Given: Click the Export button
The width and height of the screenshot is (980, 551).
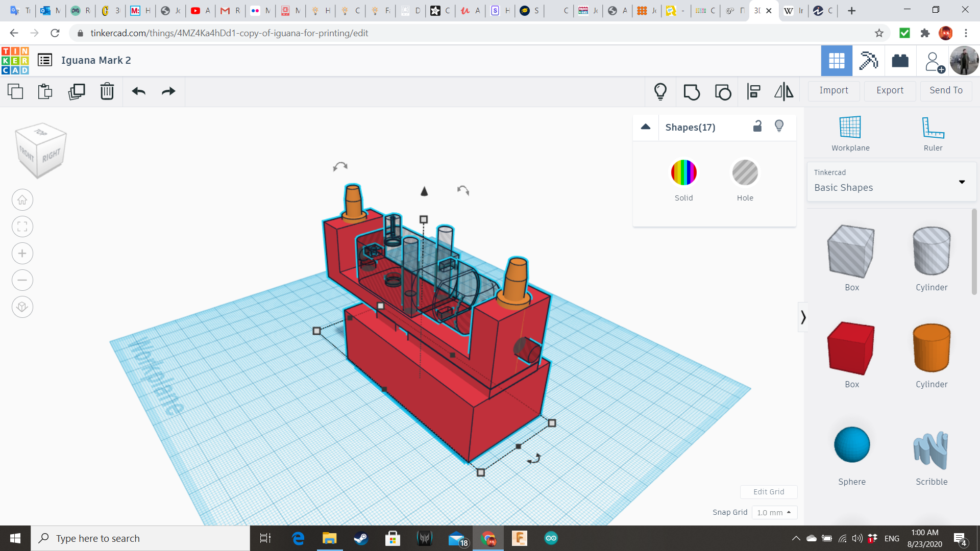Looking at the screenshot, I should (x=890, y=90).
